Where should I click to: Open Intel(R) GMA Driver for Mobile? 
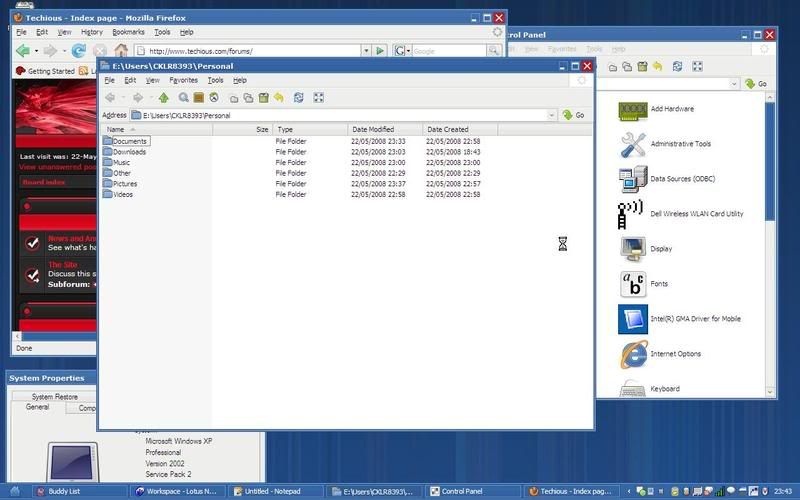point(680,319)
